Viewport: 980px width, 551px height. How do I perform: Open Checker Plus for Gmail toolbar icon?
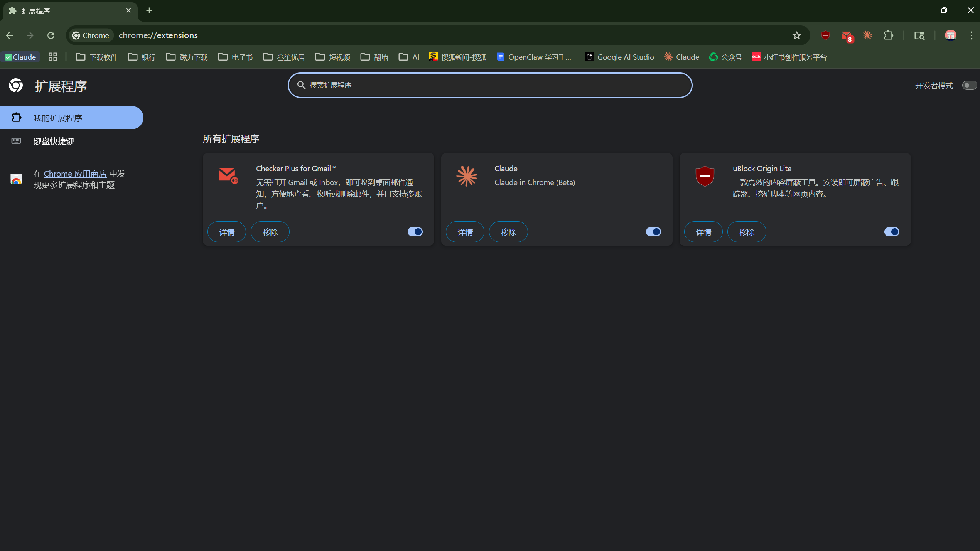pos(847,36)
